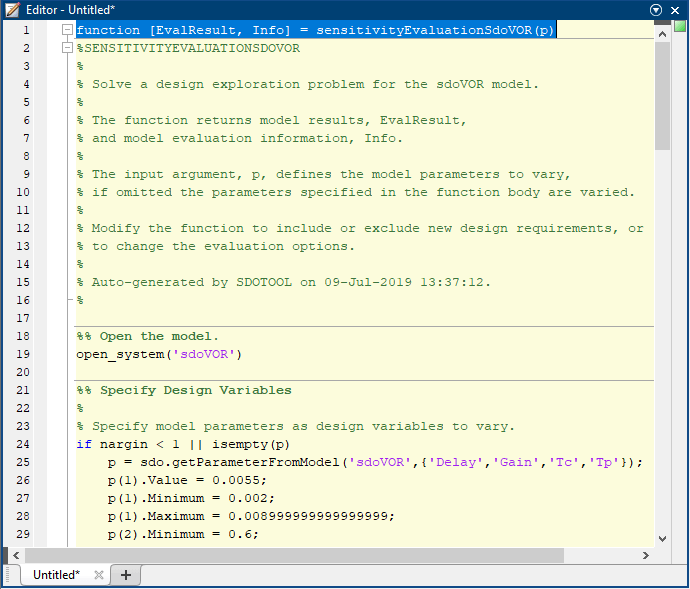Click the '%% Specify Design Variables' section header
690x589 pixels.
click(184, 390)
